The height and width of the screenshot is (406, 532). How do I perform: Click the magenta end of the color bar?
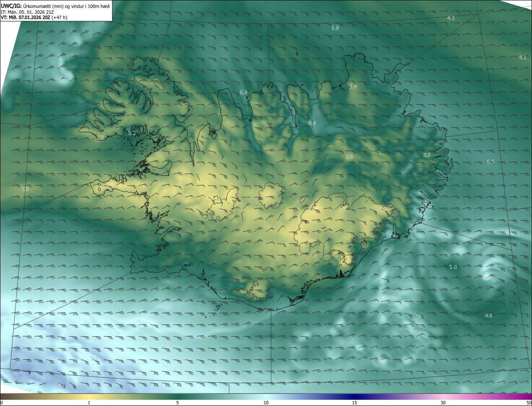pyautogui.click(x=524, y=397)
